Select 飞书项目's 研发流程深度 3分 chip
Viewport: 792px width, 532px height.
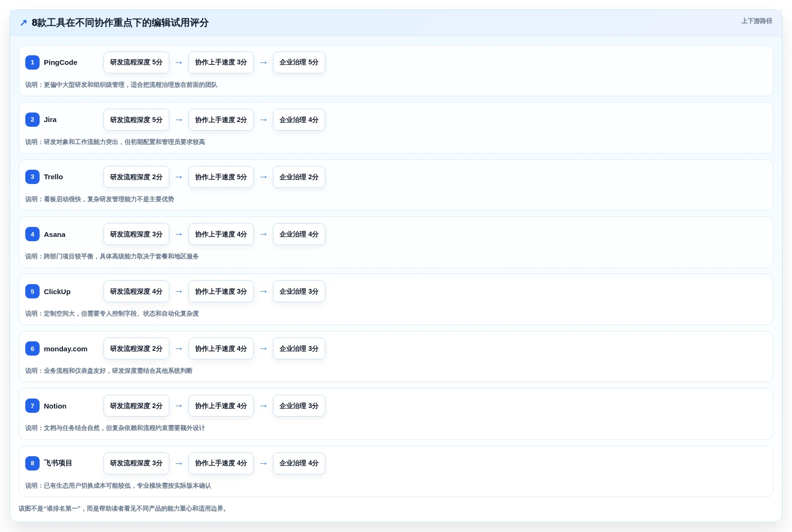tap(136, 463)
